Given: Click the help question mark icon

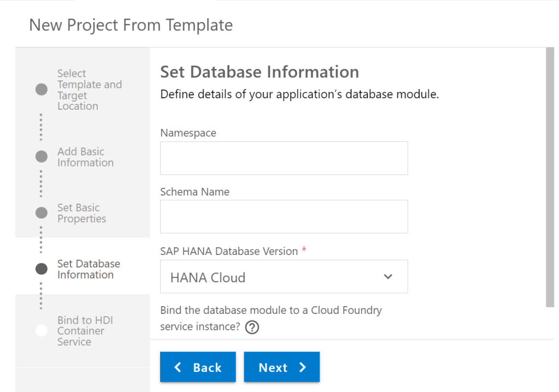Looking at the screenshot, I should coord(252,327).
